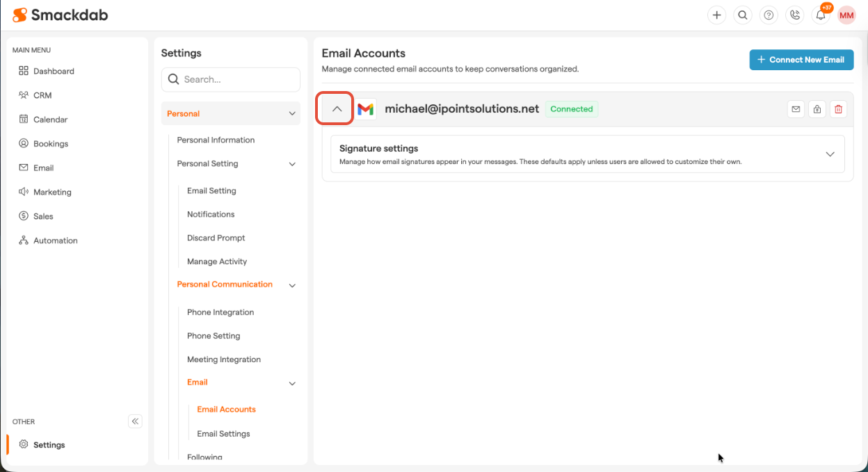
Task: Go to Automation in main menu
Action: point(55,241)
